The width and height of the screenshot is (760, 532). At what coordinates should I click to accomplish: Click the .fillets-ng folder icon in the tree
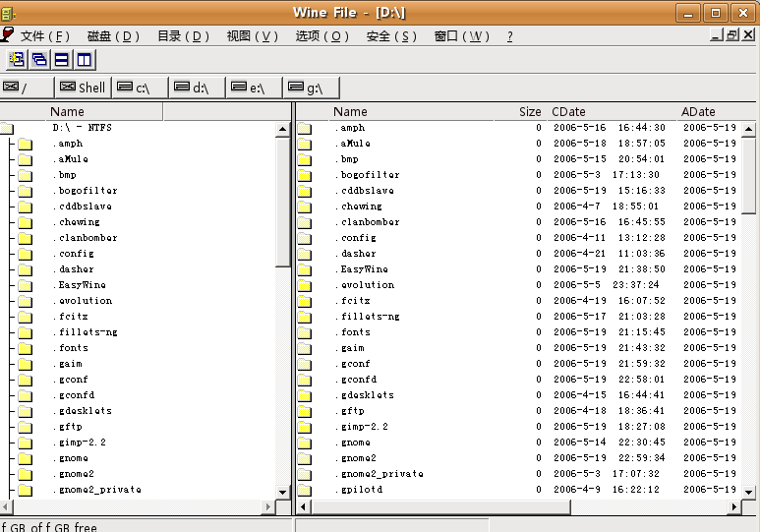click(x=26, y=332)
